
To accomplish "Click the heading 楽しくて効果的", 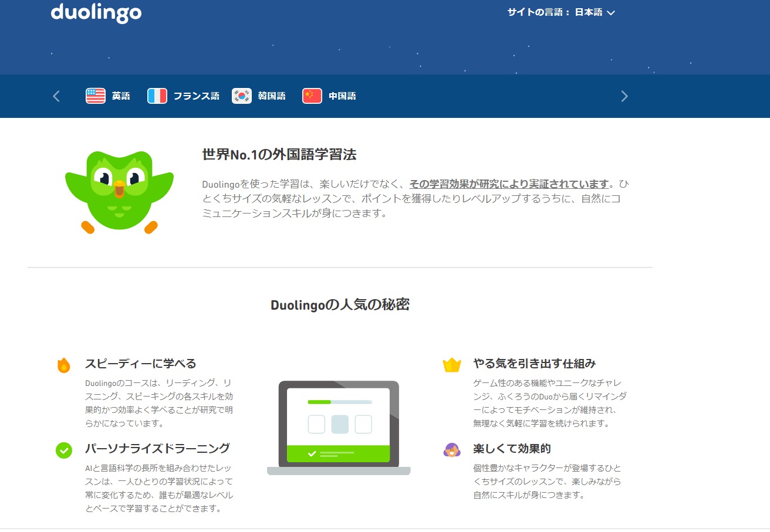I will (x=512, y=449).
